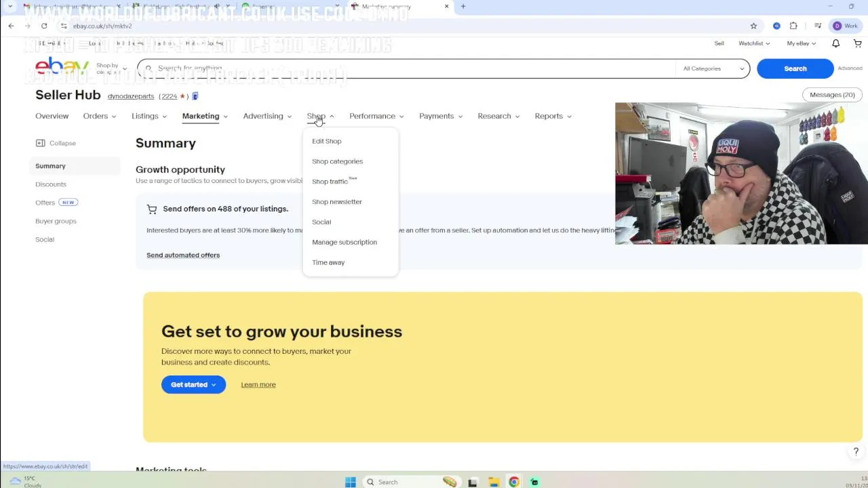Image resolution: width=868 pixels, height=488 pixels.
Task: Click Advanced search link
Action: (x=850, y=68)
